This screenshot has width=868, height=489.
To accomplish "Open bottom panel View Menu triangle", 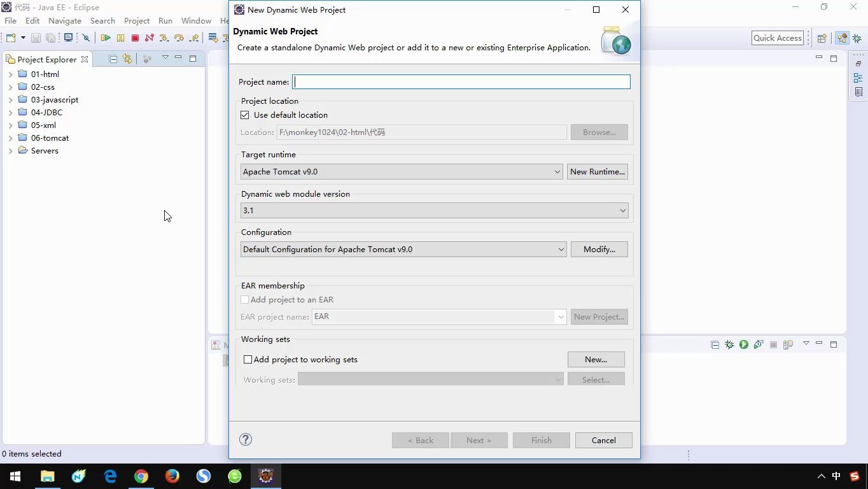I will point(806,344).
